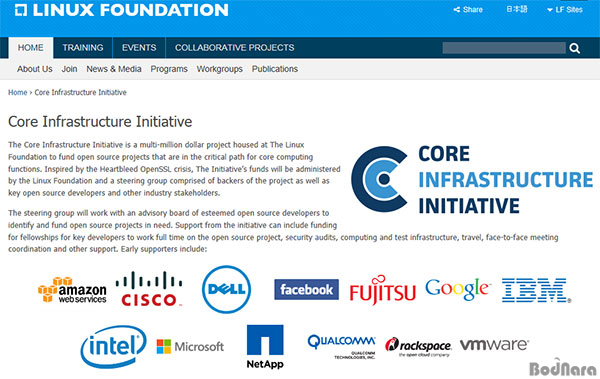Click the Core Infrastructure Initiative logo

tap(472, 179)
